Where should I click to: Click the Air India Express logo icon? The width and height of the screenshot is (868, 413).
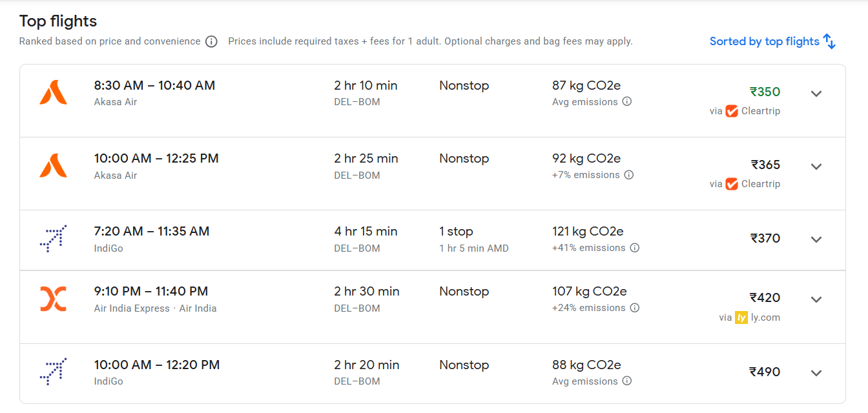pyautogui.click(x=53, y=299)
